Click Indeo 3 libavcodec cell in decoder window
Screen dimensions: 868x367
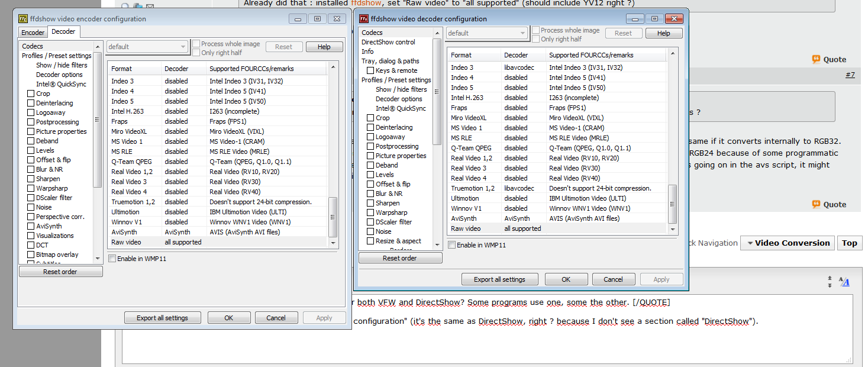tap(519, 67)
